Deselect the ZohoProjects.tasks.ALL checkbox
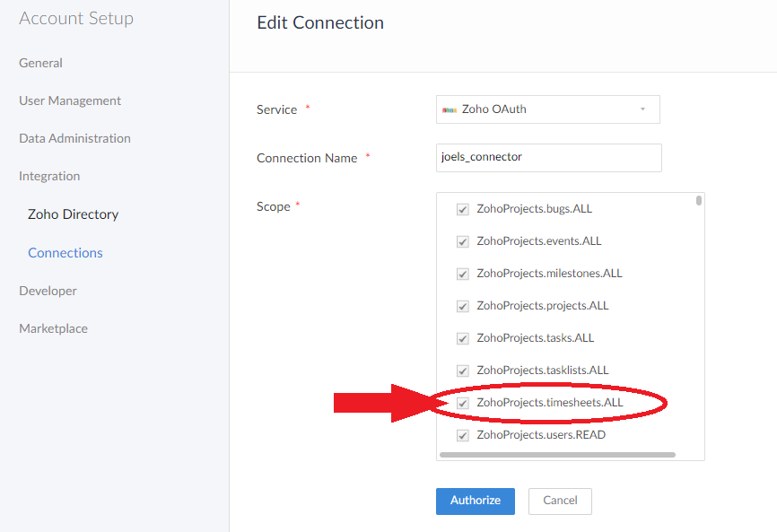The image size is (777, 532). click(x=463, y=338)
